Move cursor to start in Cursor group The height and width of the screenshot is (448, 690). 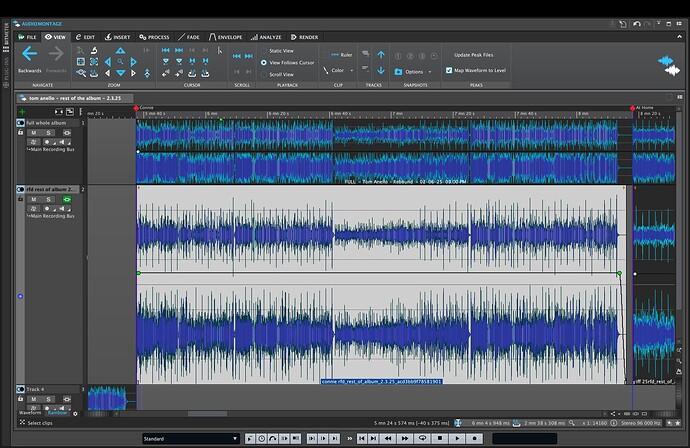coord(165,51)
